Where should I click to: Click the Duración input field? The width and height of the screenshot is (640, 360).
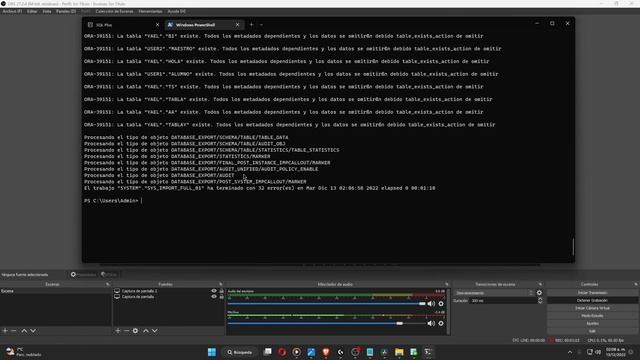pyautogui.click(x=503, y=300)
